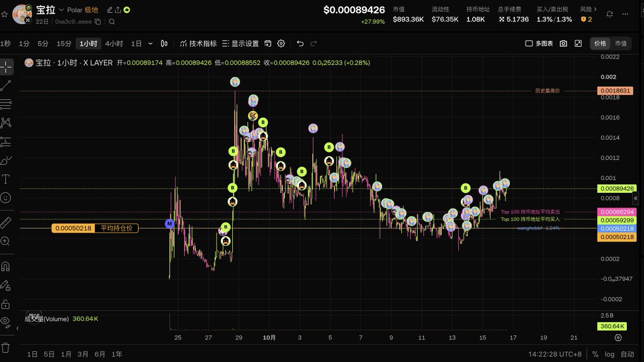Screen dimensions: 644x362
Task: Switch to the 4小时 timeframe
Action: tap(114, 44)
